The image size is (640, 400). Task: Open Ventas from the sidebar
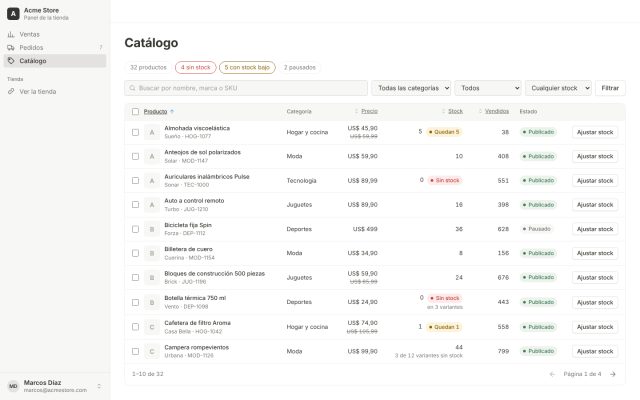pyautogui.click(x=55, y=34)
